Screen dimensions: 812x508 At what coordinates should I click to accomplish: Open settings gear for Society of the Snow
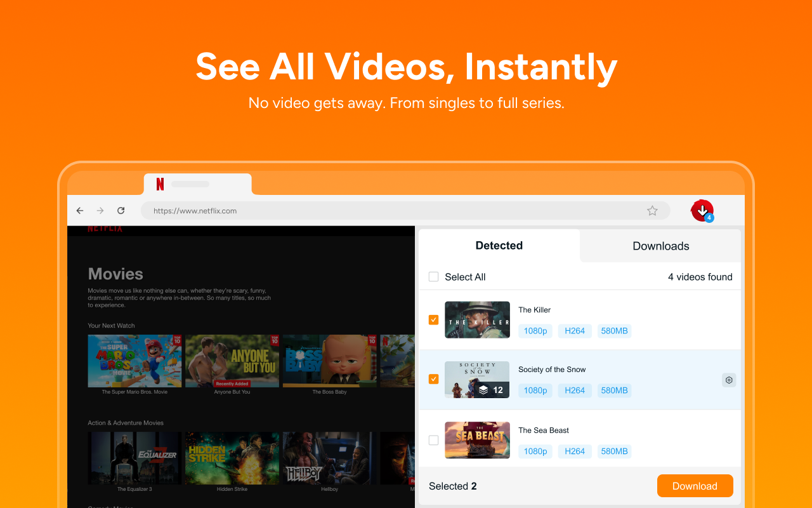point(729,380)
